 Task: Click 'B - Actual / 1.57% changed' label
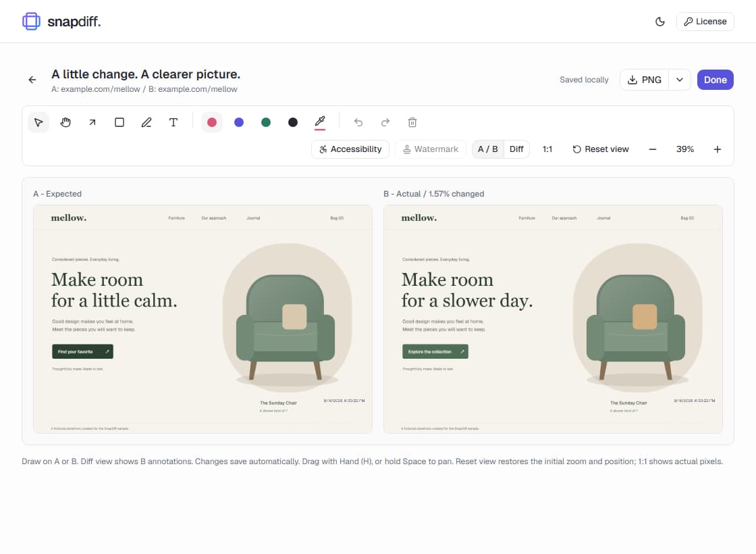point(433,193)
